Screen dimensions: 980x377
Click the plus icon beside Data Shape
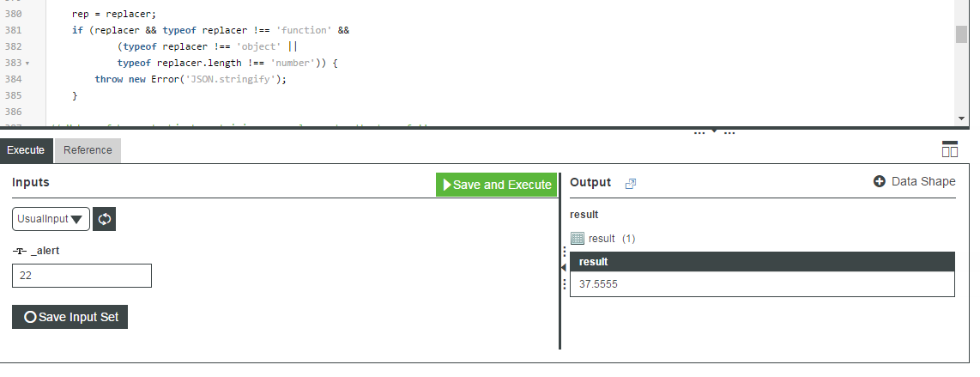(x=880, y=181)
